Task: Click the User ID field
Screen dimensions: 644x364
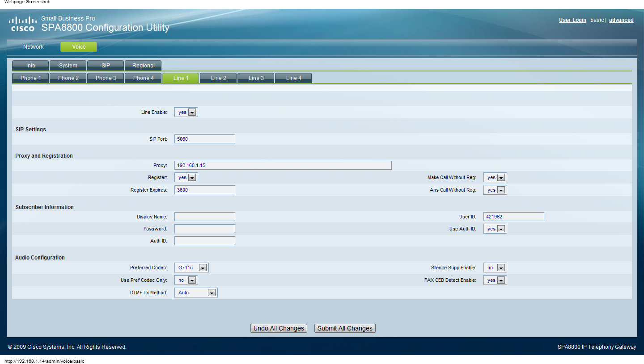Action: (514, 217)
